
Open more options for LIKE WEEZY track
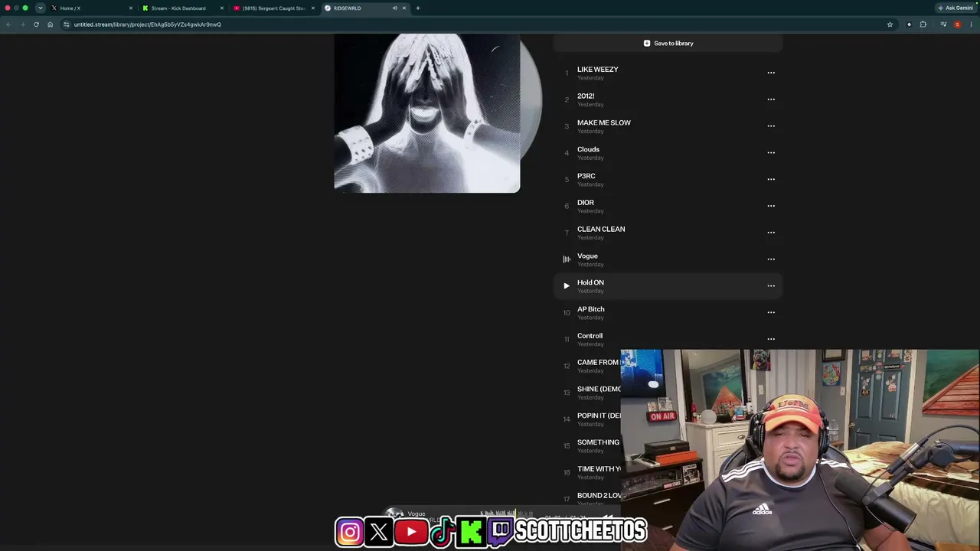point(771,73)
